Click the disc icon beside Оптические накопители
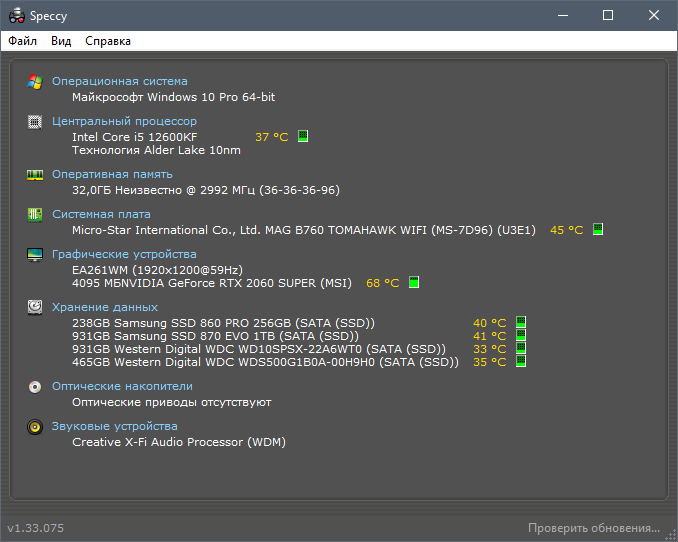Image resolution: width=678 pixels, height=542 pixels. (x=35, y=386)
